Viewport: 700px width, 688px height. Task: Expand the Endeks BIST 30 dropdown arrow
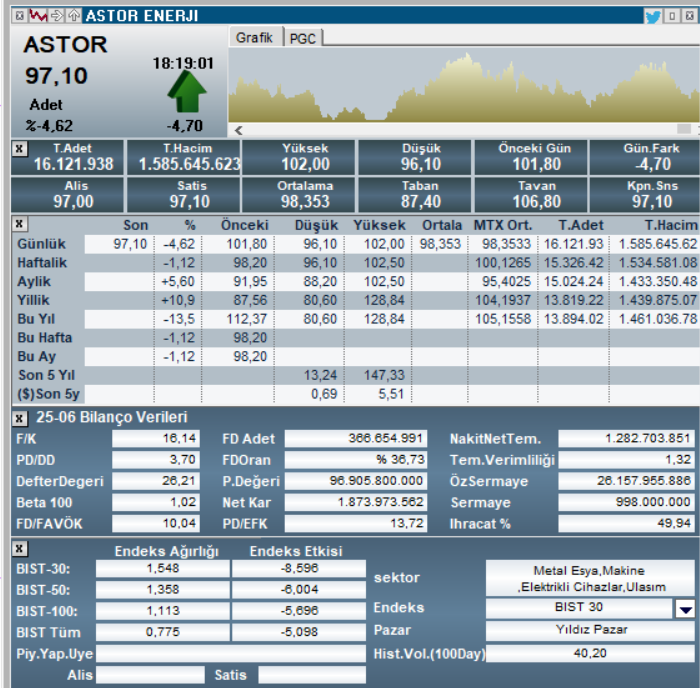pos(685,609)
